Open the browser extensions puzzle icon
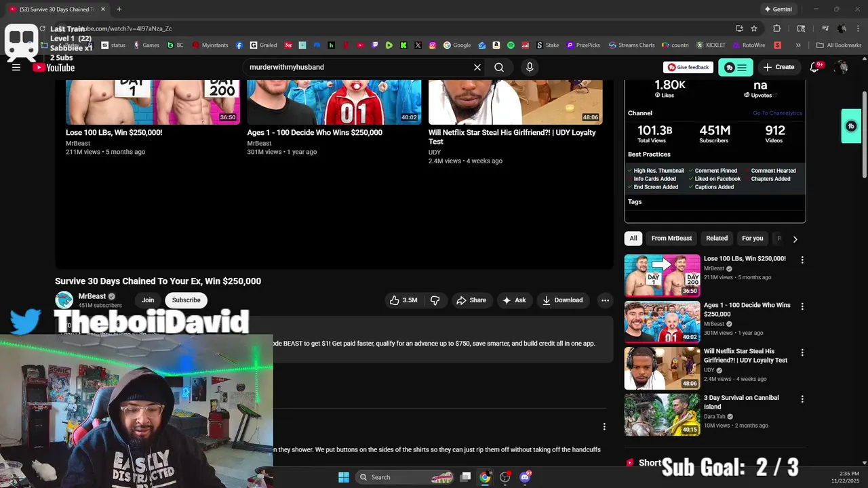Image resolution: width=868 pixels, height=488 pixels. point(777,28)
